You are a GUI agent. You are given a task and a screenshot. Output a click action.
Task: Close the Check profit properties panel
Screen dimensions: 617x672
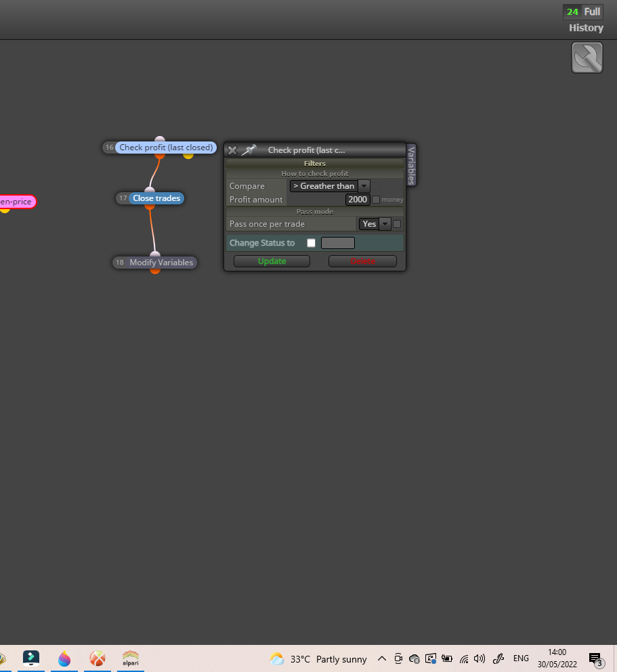tap(232, 150)
